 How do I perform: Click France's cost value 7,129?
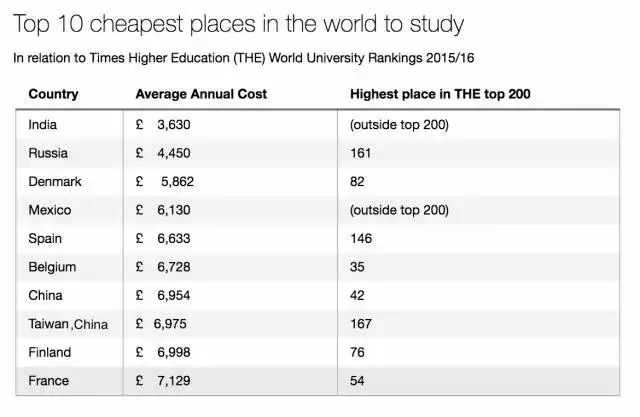coord(173,381)
